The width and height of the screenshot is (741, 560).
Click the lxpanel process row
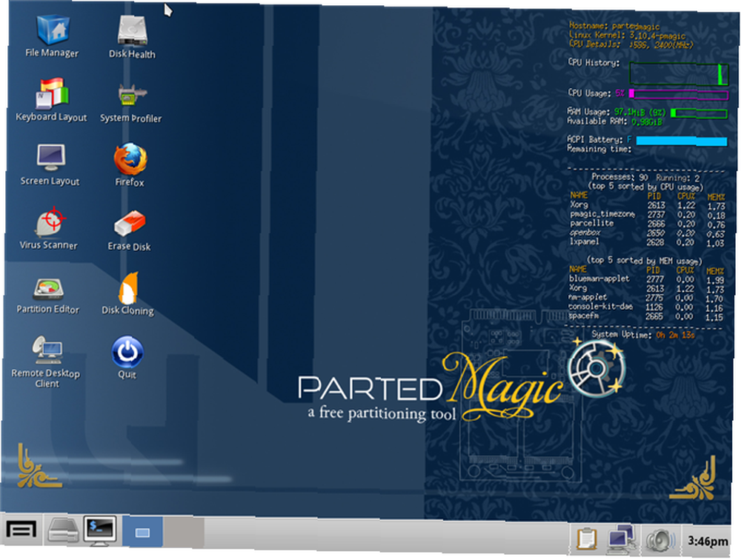pos(647,242)
